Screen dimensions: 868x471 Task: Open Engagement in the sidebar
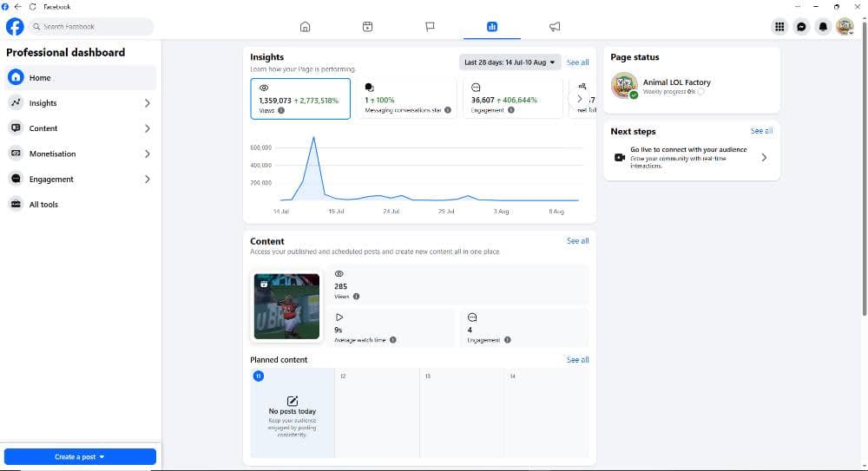(81, 180)
